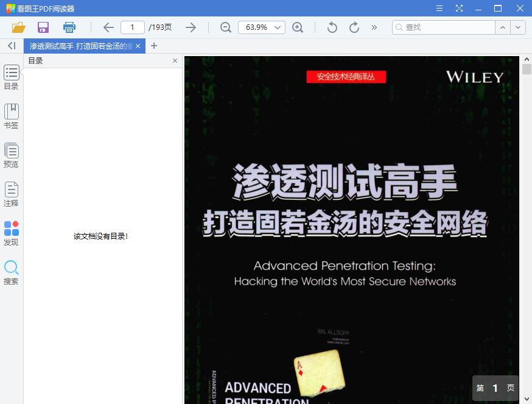
Task: Switch to the 渗透测试高手 document tab
Action: [x=79, y=46]
